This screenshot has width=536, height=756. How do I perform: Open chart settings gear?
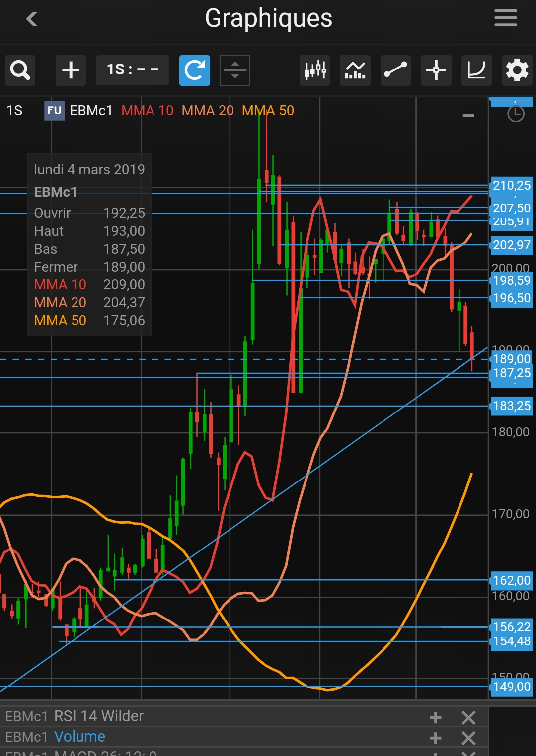pos(517,70)
